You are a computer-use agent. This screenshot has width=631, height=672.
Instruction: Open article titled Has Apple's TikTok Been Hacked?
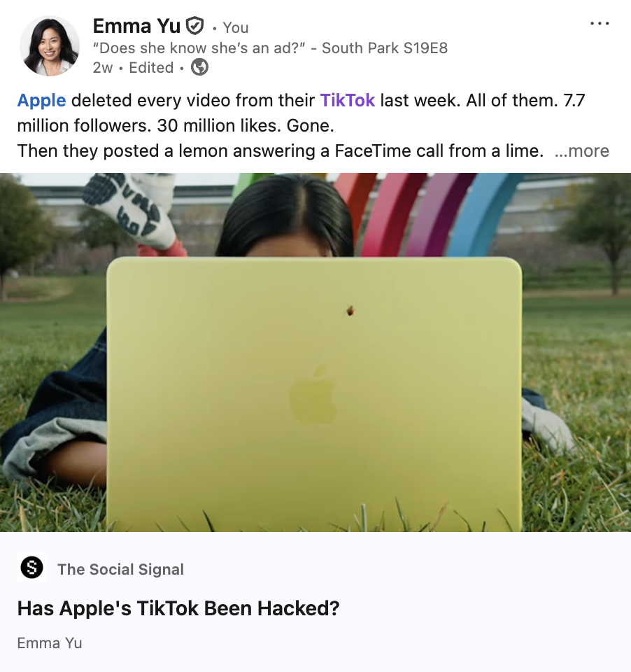(178, 608)
